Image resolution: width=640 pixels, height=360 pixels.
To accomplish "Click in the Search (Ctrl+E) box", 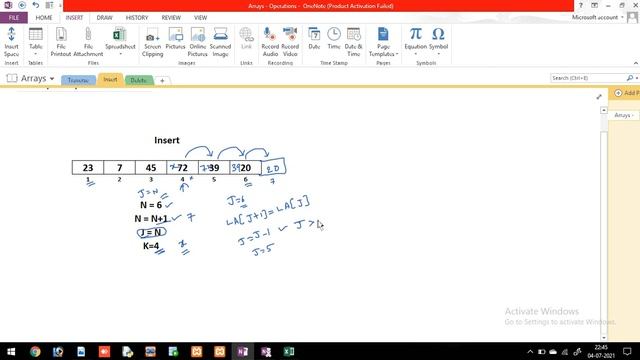I will 588,78.
